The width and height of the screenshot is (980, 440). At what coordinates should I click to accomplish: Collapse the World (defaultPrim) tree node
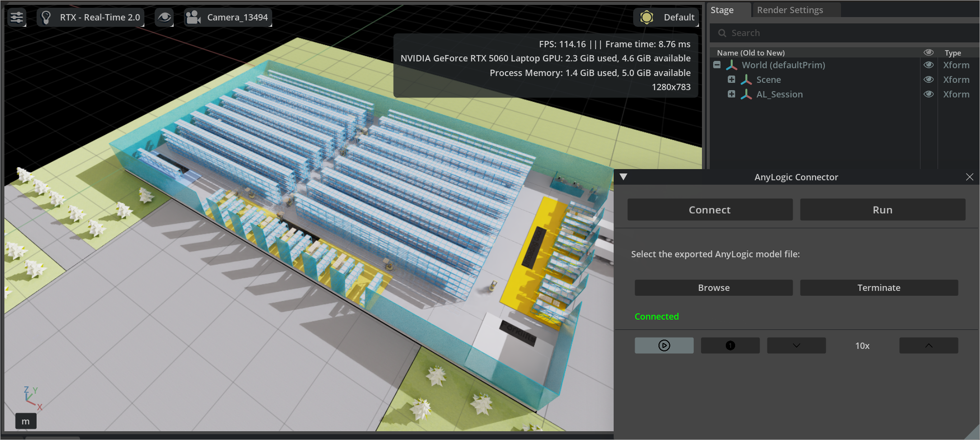tap(717, 65)
